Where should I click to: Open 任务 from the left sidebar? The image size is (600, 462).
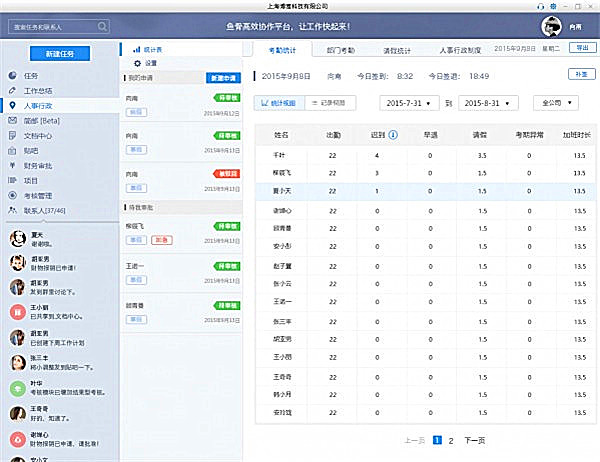[31, 75]
